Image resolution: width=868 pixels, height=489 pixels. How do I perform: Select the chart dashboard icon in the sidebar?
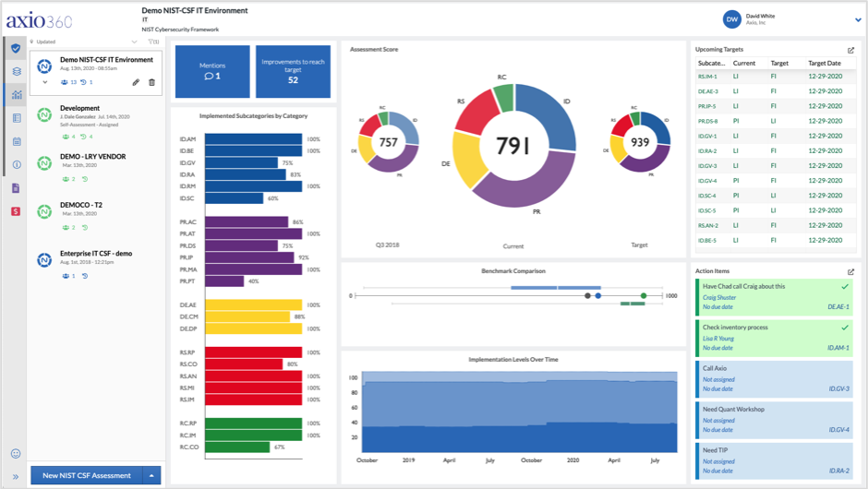pyautogui.click(x=17, y=95)
